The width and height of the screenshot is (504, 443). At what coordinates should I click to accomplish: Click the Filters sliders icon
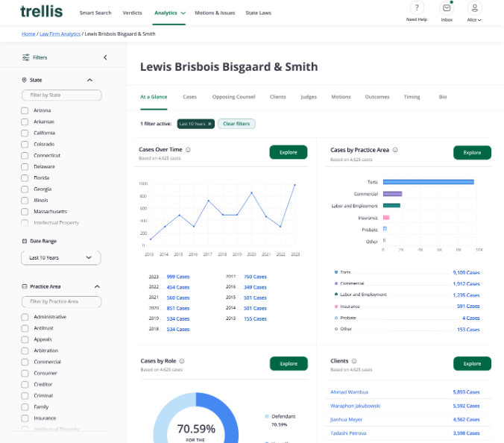(x=25, y=57)
